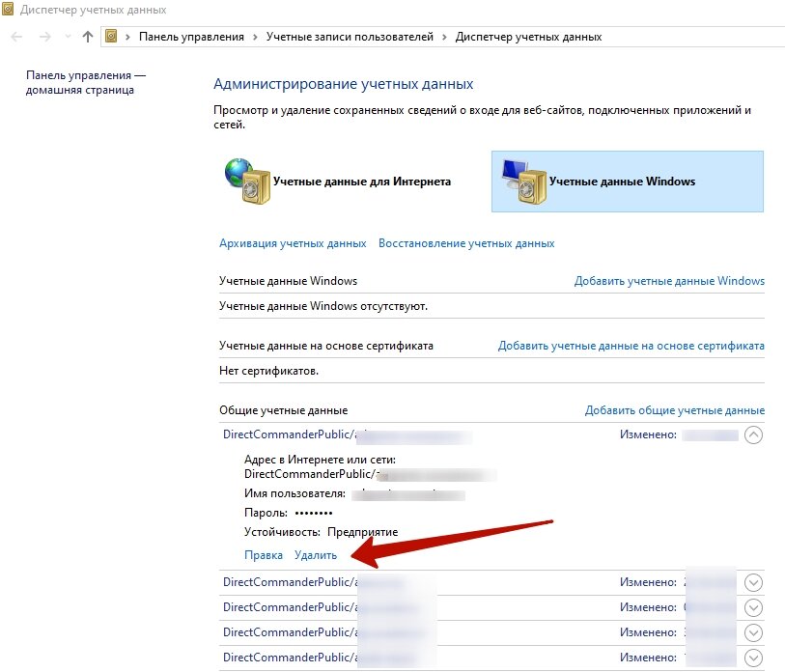
Task: Expand the second DirectCommanderPublic credential entry
Action: 753,582
